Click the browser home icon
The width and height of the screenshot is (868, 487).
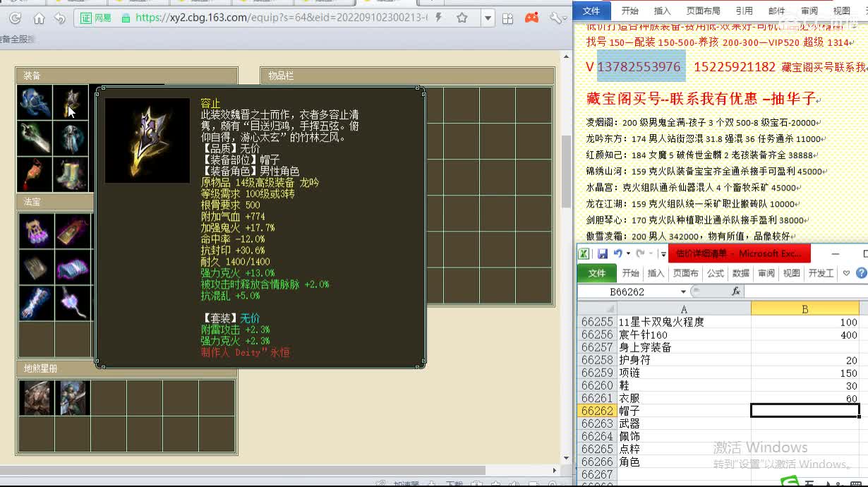[39, 18]
